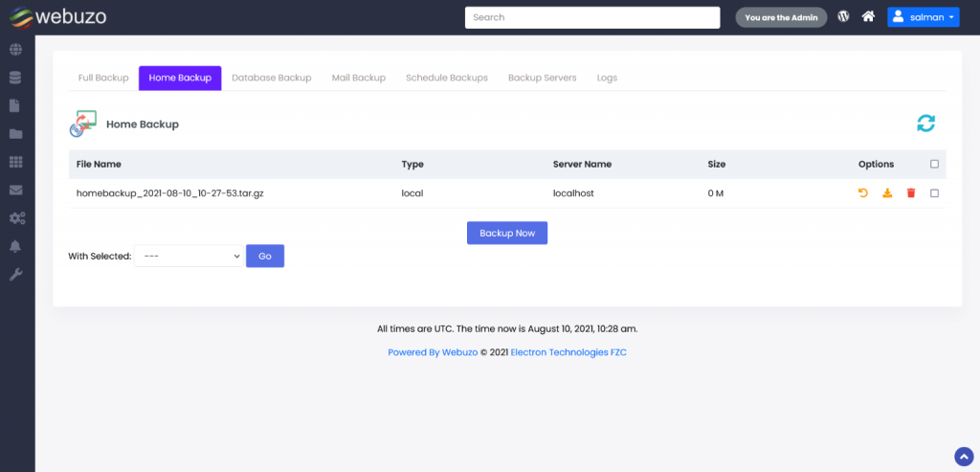Screen dimensions: 980x472
Task: Delete the homebackup file using the trash icon
Action: coord(911,193)
